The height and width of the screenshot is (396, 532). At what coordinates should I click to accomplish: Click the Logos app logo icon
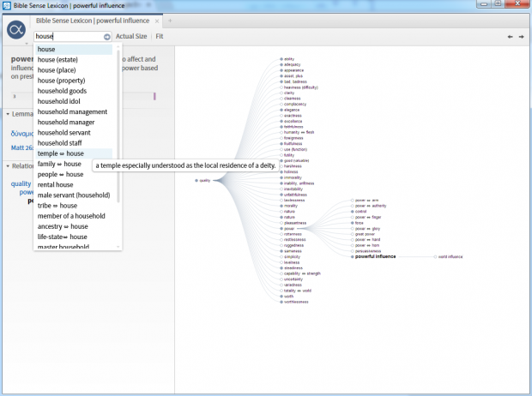click(15, 30)
